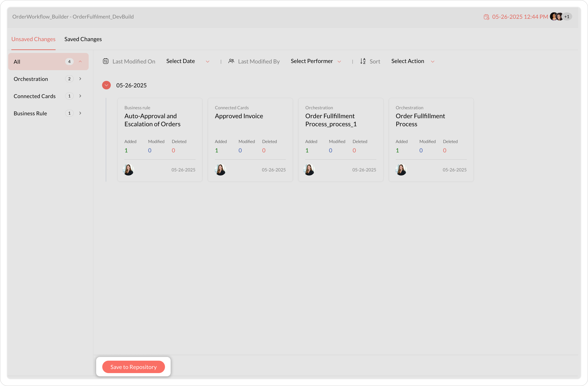Expand the Business Rule category
The image size is (588, 386).
[80, 113]
